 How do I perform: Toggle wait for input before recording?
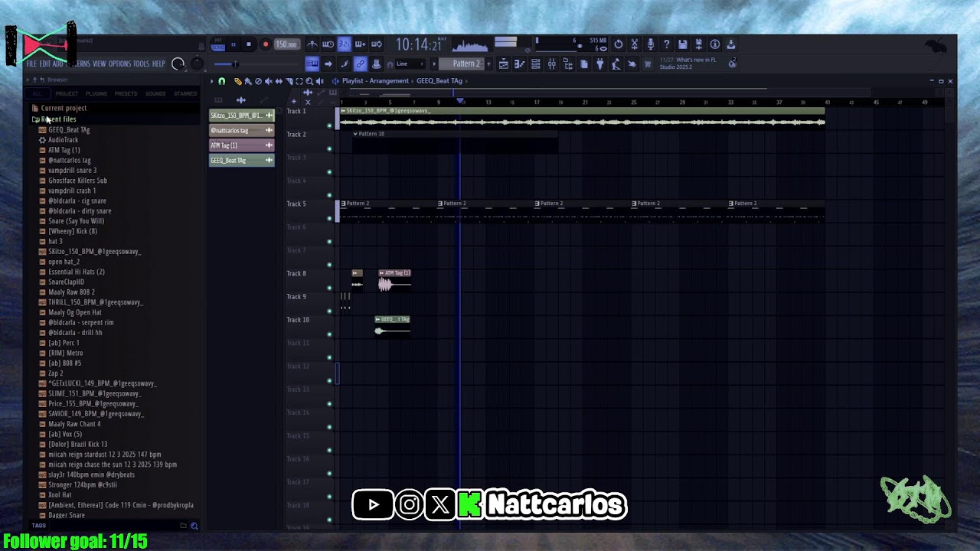[328, 44]
